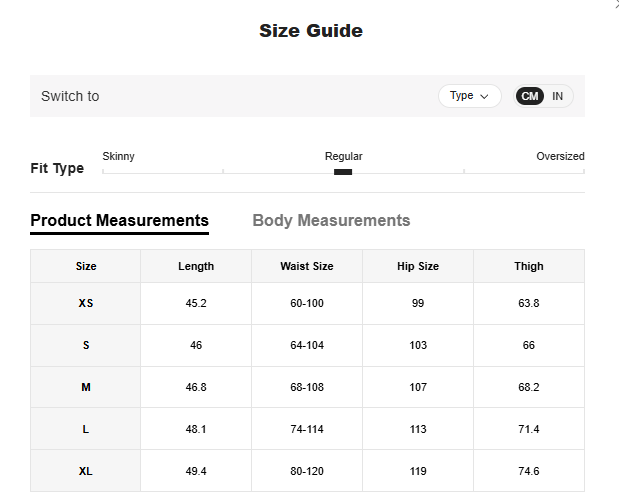Click the Hip Size column header
Screen dimensions: 619x501
(417, 266)
